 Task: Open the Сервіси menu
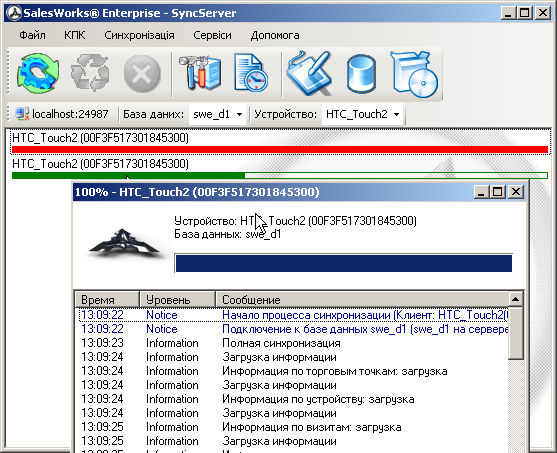[212, 35]
